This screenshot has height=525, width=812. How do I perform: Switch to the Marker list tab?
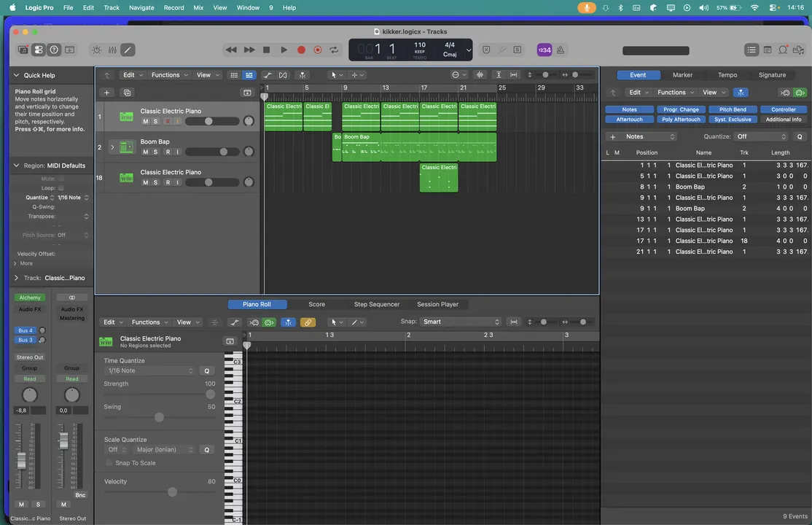tap(682, 75)
